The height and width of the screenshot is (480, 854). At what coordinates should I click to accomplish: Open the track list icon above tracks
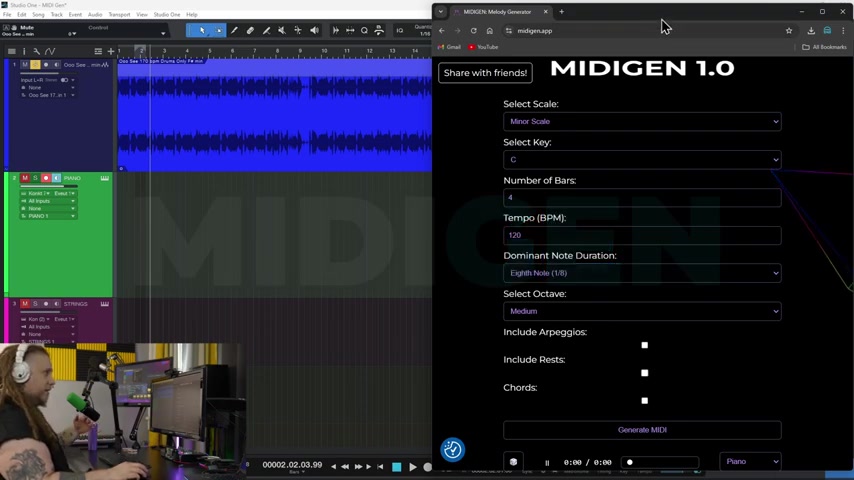[x=11, y=51]
